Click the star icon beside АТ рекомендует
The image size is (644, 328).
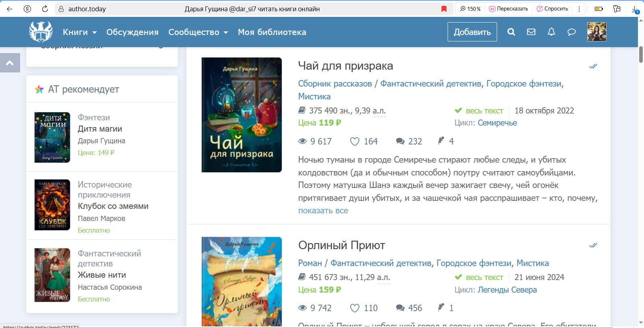pyautogui.click(x=39, y=89)
